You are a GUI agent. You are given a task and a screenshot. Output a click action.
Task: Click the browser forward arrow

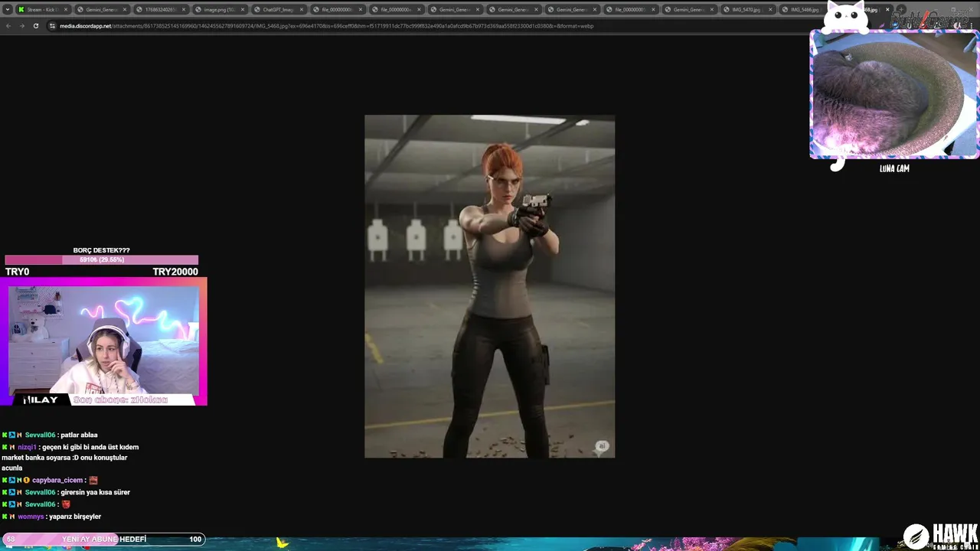pos(22,26)
